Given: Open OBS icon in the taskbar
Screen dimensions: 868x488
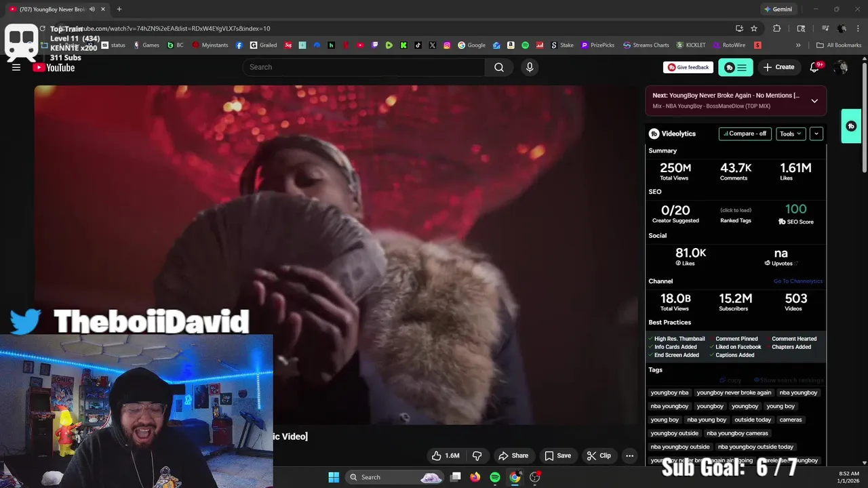Looking at the screenshot, I should point(535,477).
